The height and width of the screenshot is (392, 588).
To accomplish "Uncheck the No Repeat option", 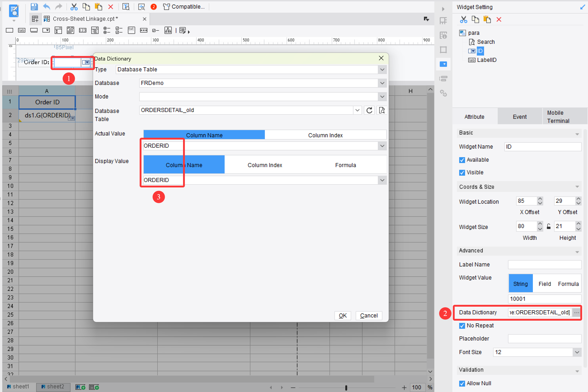I will pos(462,326).
